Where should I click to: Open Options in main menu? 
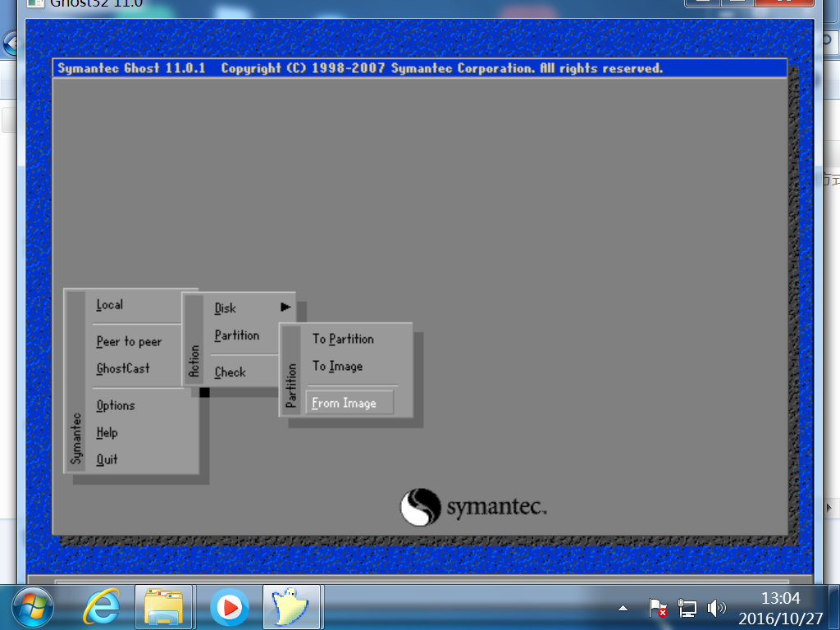(x=115, y=405)
